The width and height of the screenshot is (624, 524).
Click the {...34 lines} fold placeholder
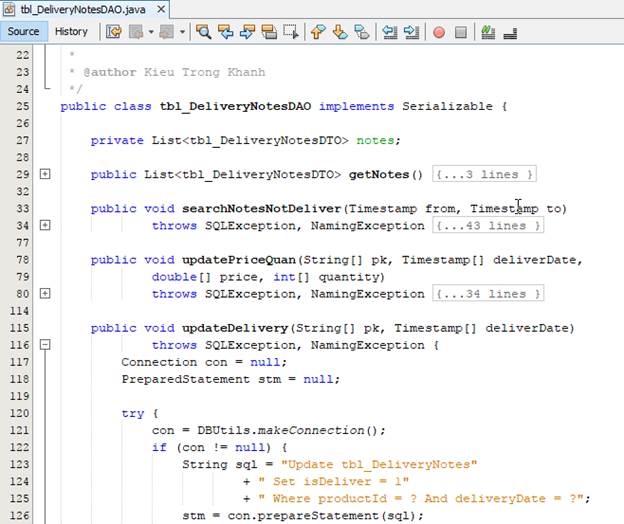[x=488, y=294]
